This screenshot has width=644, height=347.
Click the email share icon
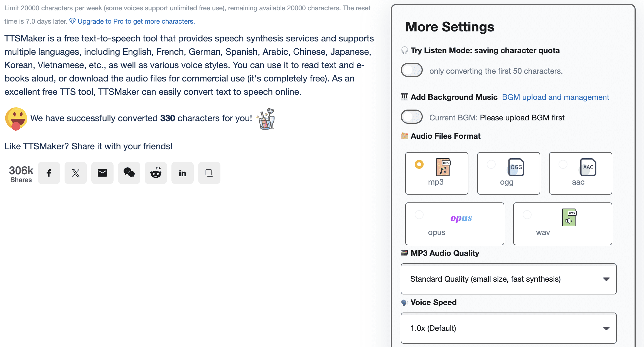[x=102, y=173]
